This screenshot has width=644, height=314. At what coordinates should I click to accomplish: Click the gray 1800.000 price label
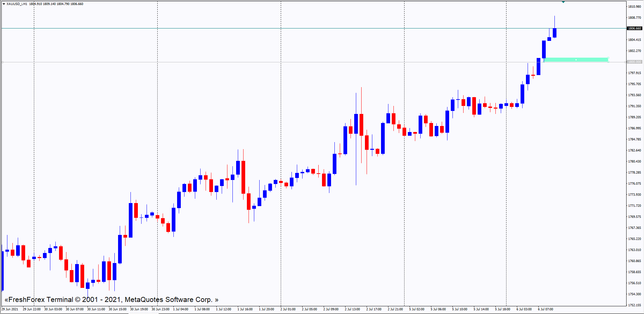tap(634, 62)
